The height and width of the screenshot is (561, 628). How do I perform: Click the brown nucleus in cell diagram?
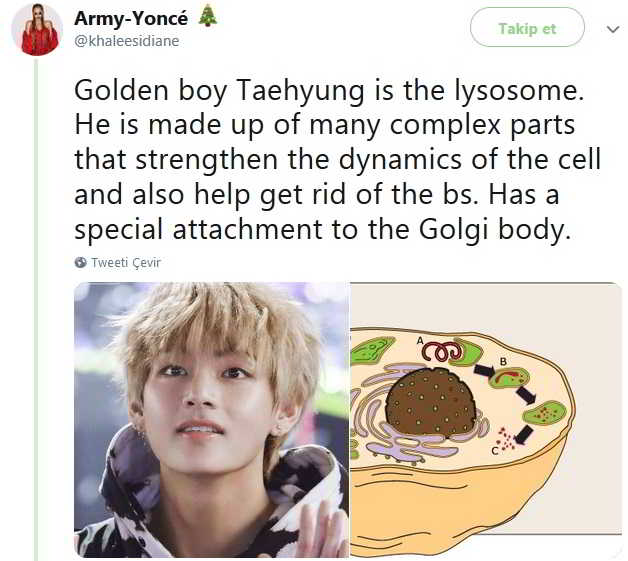[x=431, y=402]
